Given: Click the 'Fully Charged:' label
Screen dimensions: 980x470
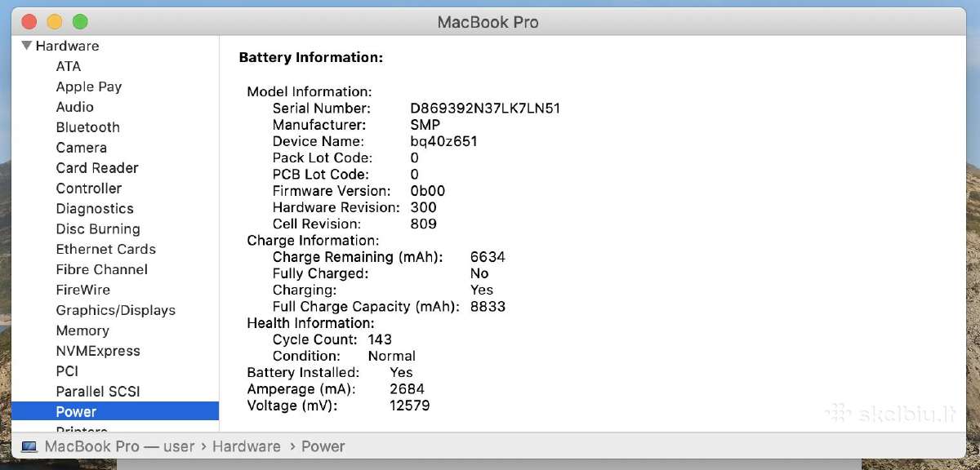Looking at the screenshot, I should (320, 273).
